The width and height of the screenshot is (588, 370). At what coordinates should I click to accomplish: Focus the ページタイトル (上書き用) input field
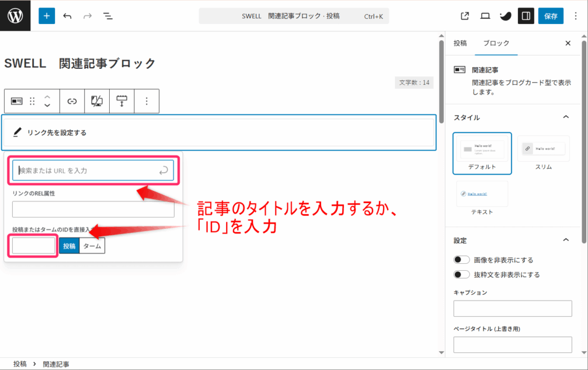pyautogui.click(x=512, y=345)
